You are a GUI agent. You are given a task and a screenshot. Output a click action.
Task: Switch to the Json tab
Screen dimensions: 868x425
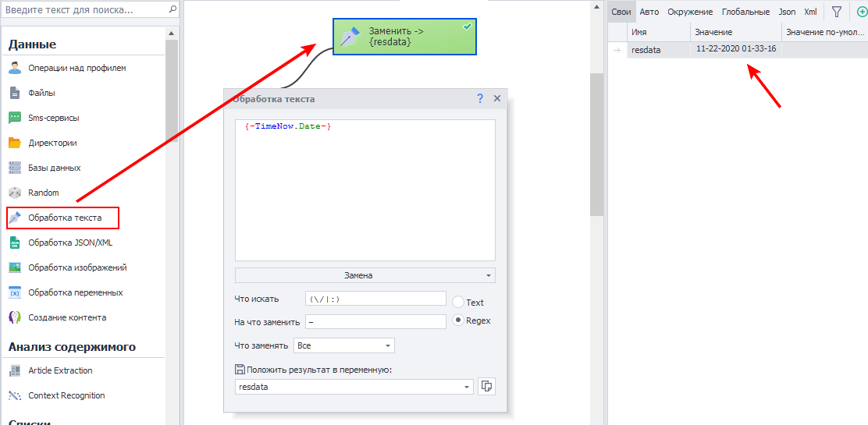787,12
